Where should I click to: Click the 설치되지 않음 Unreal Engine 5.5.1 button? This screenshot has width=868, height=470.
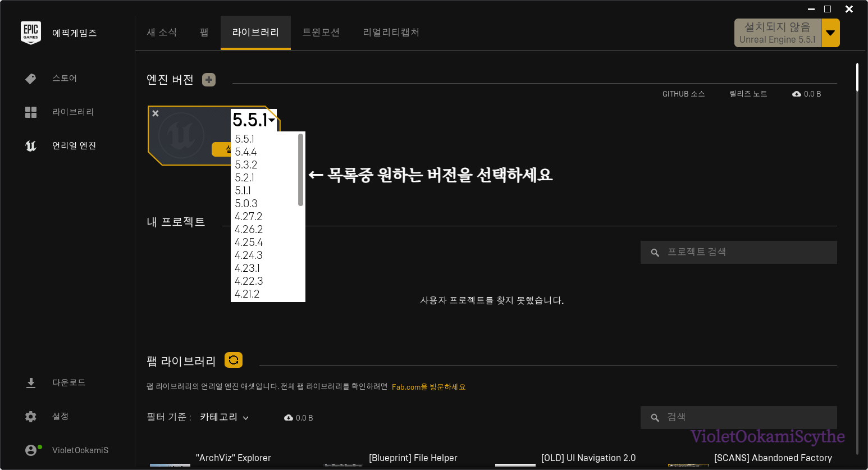tap(778, 33)
